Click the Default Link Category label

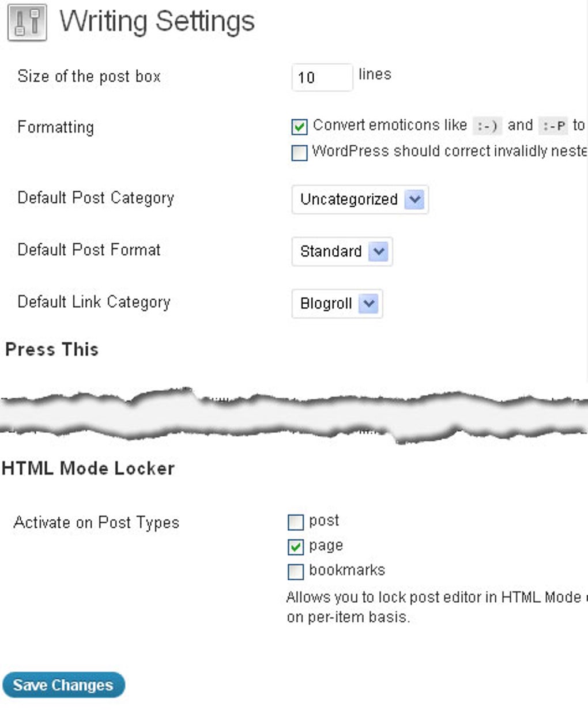tap(94, 302)
